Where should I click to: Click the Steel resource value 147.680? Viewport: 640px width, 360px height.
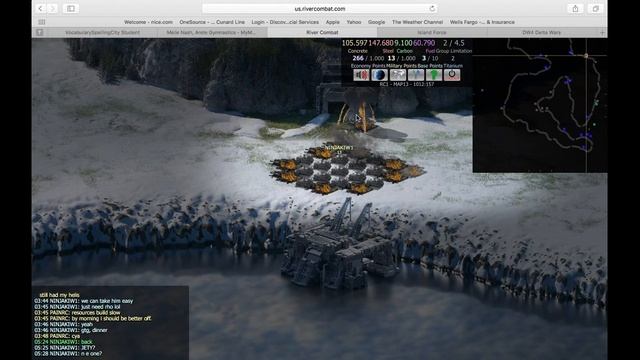coord(381,43)
